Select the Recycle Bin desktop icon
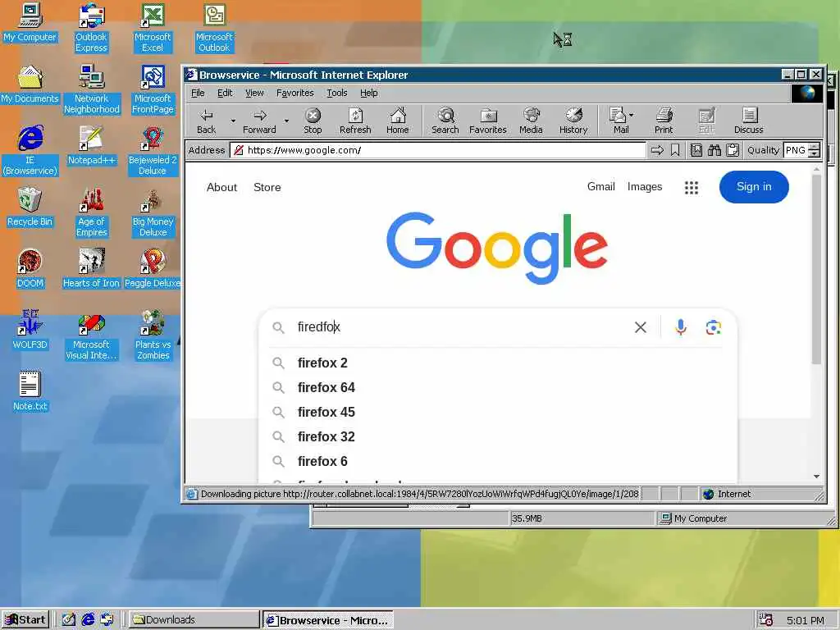840x630 pixels. tap(30, 207)
